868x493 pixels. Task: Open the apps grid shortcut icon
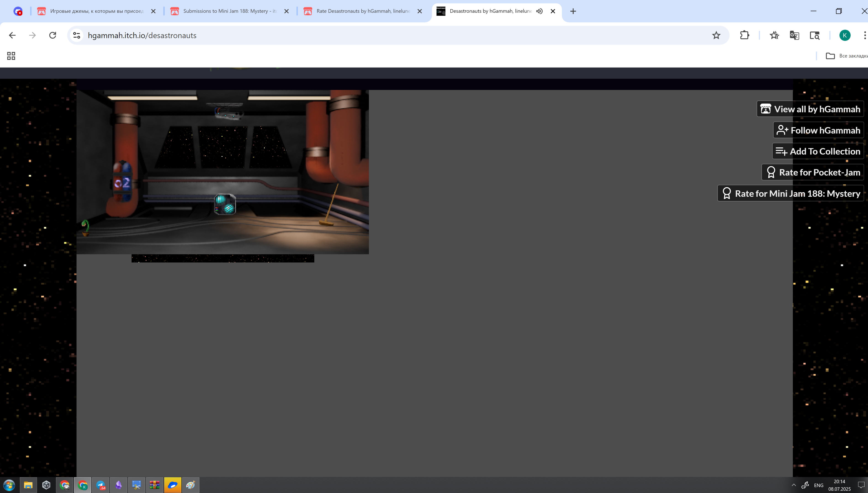pos(11,56)
